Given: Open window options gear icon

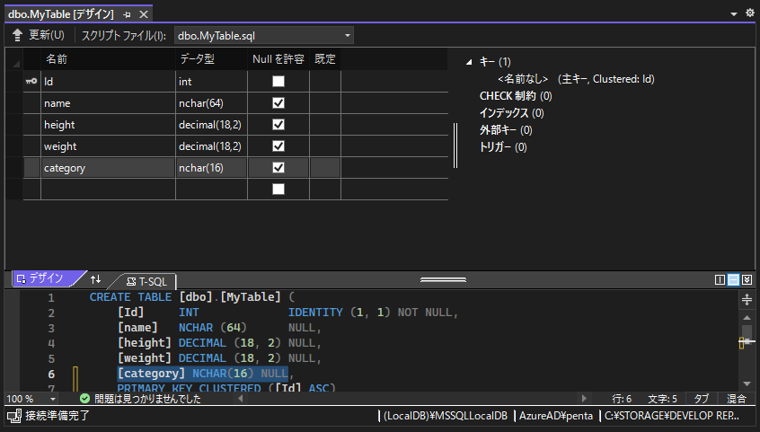Looking at the screenshot, I should point(749,13).
